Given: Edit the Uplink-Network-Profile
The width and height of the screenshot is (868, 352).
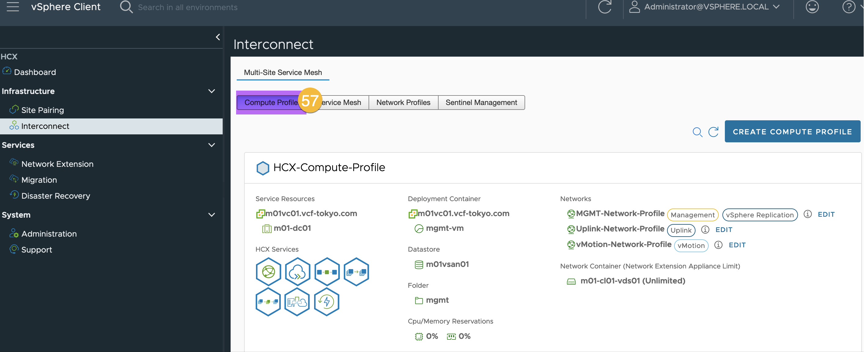Looking at the screenshot, I should [723, 230].
